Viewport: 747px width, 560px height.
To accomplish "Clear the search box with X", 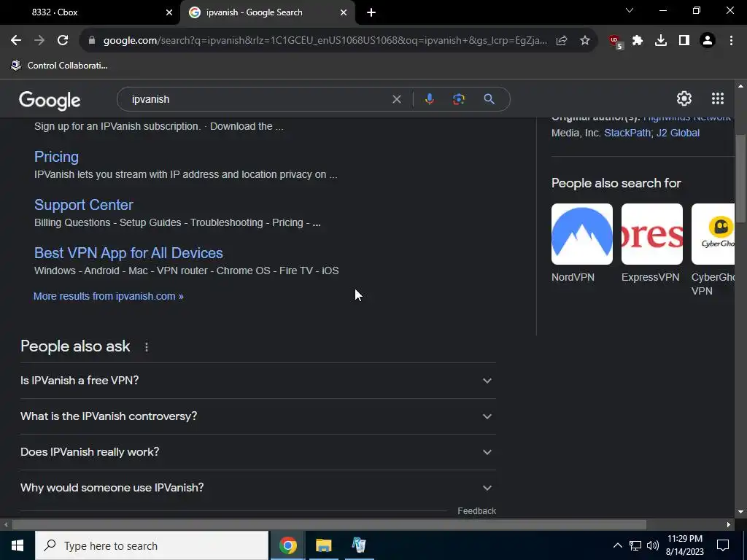I will pos(396,99).
